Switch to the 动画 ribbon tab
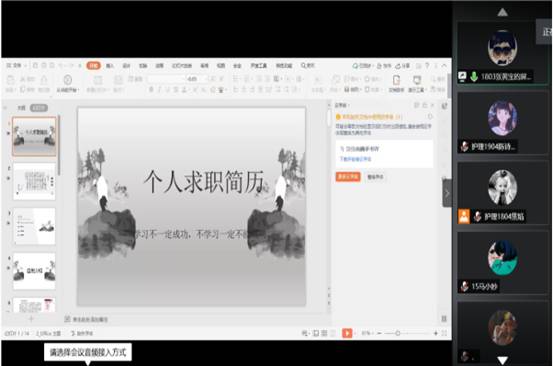 (160, 66)
